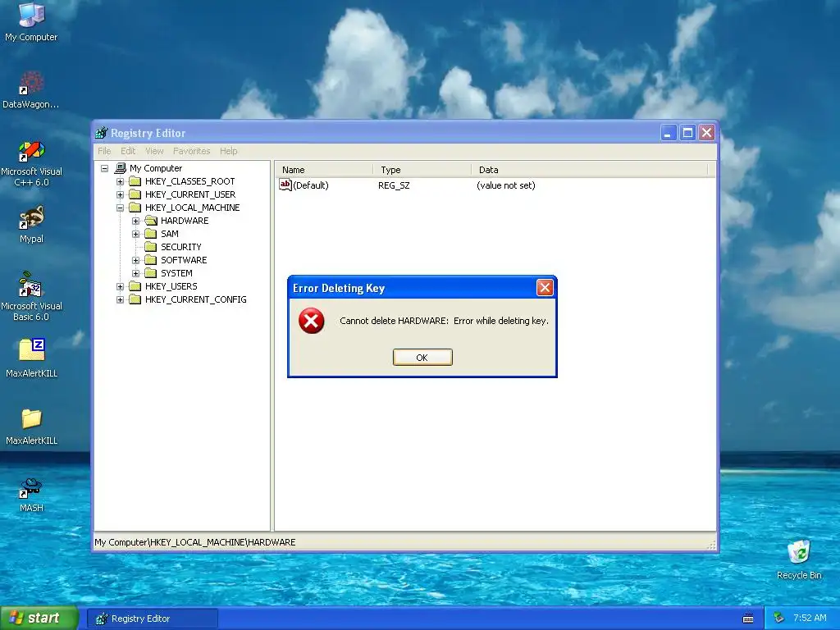Collapse the HKEY_LOCAL_MACHINE node
Image resolution: width=840 pixels, height=630 pixels.
click(x=120, y=208)
